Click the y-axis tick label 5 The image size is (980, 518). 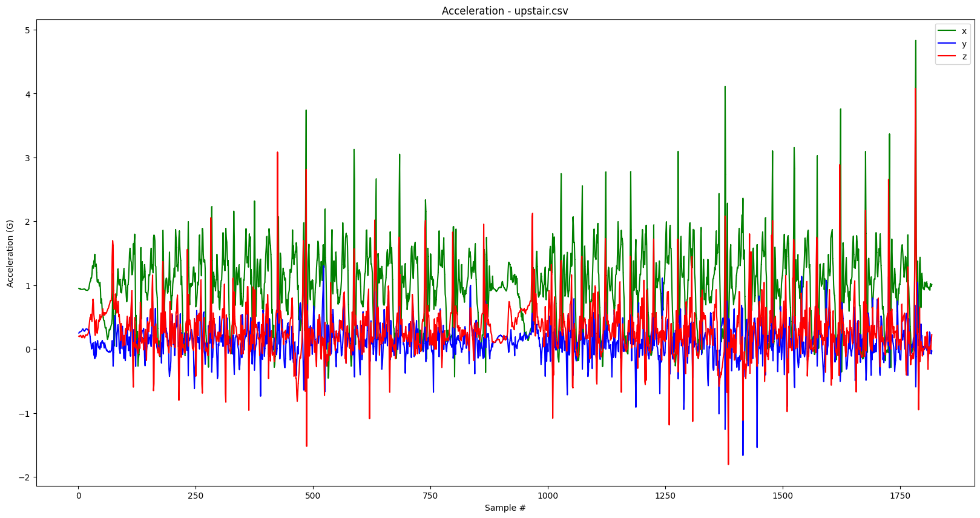click(x=27, y=30)
